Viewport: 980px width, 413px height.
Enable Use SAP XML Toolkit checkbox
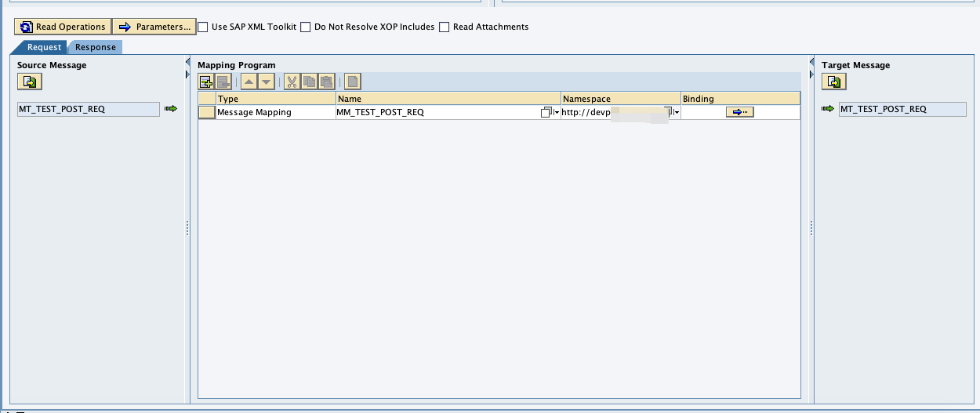(203, 27)
